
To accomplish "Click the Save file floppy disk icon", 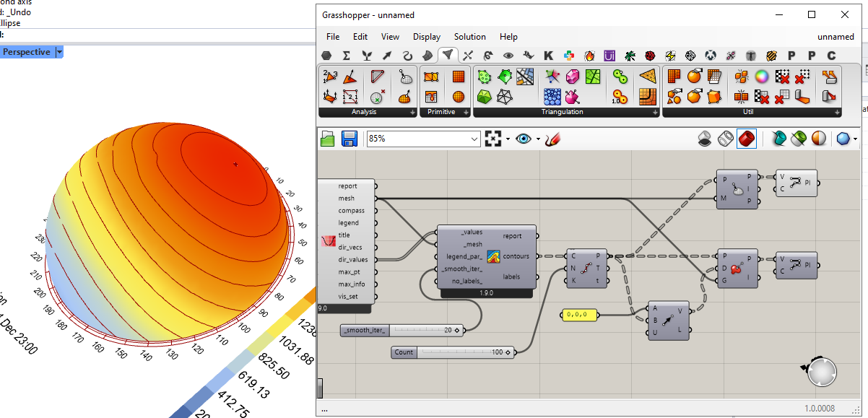I will point(350,139).
